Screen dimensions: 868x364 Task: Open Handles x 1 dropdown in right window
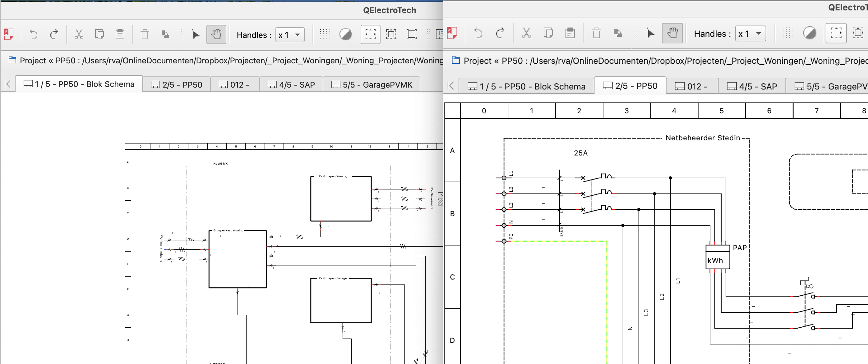pyautogui.click(x=750, y=34)
